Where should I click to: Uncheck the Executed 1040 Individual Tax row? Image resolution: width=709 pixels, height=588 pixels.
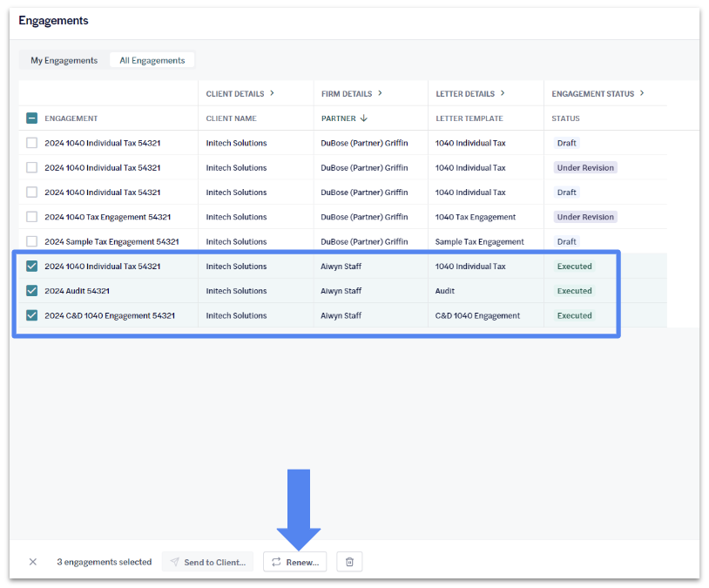(31, 266)
